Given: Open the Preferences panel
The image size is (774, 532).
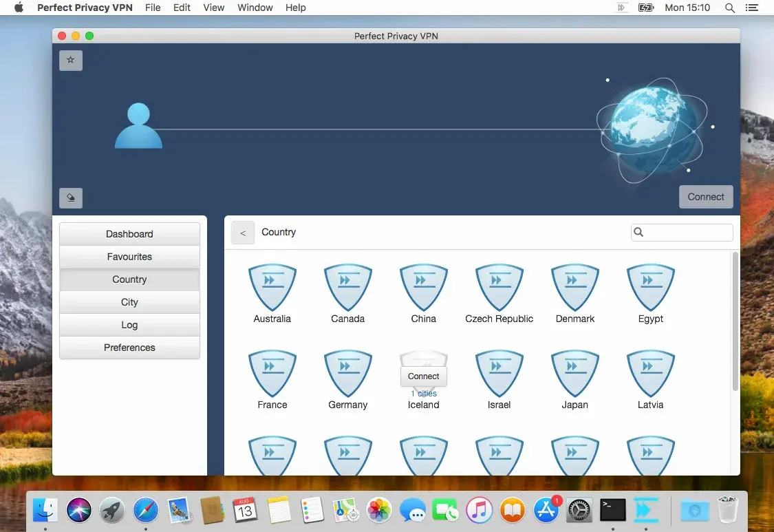Looking at the screenshot, I should 129,348.
